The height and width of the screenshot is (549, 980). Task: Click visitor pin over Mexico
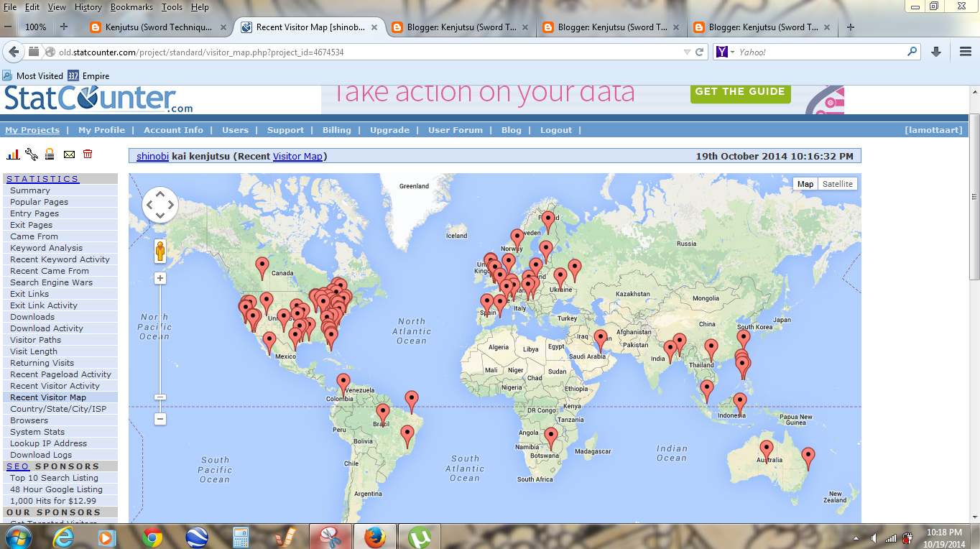269,343
